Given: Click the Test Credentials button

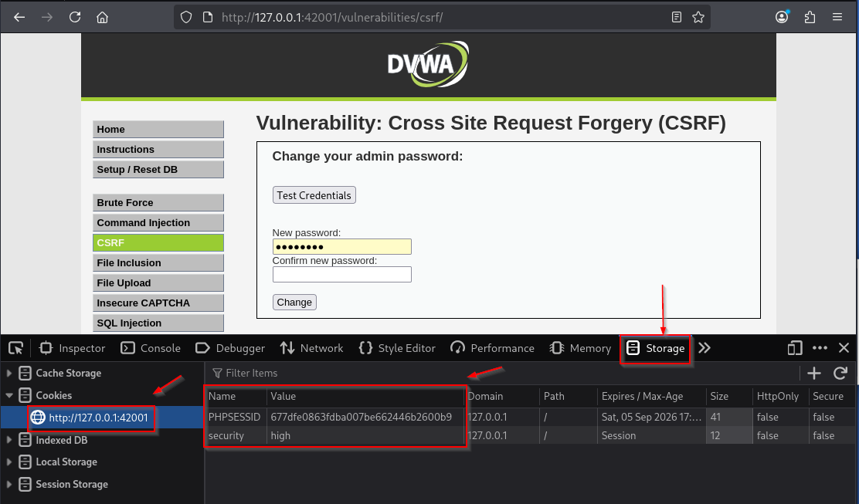Looking at the screenshot, I should [x=314, y=195].
